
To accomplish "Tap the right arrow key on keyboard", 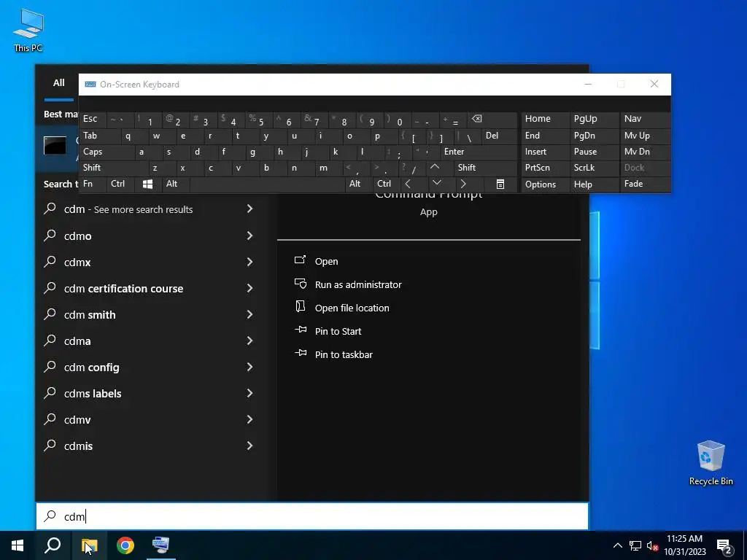I will (463, 184).
